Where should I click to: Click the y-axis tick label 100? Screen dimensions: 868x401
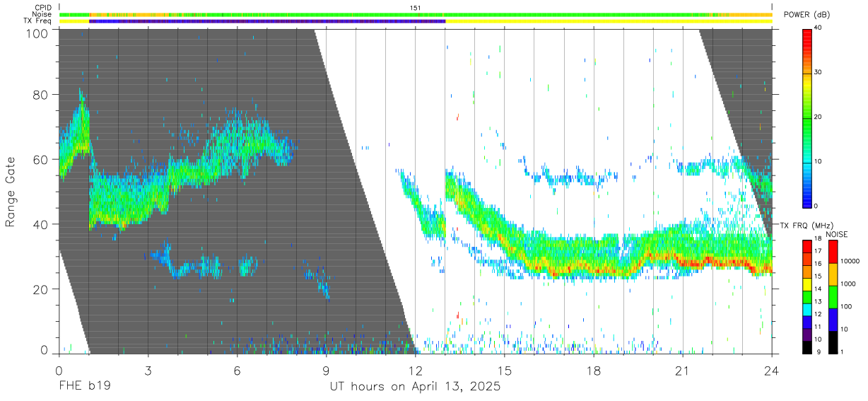37,33
